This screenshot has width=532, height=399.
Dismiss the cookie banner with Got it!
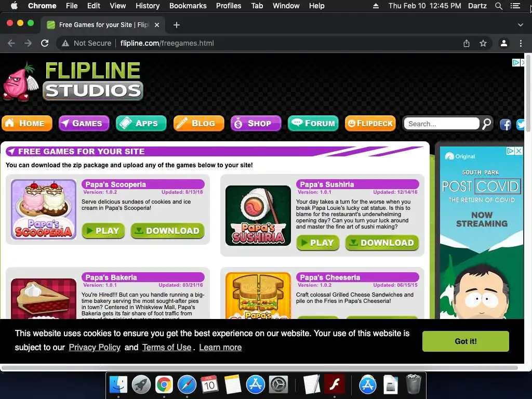coord(465,341)
